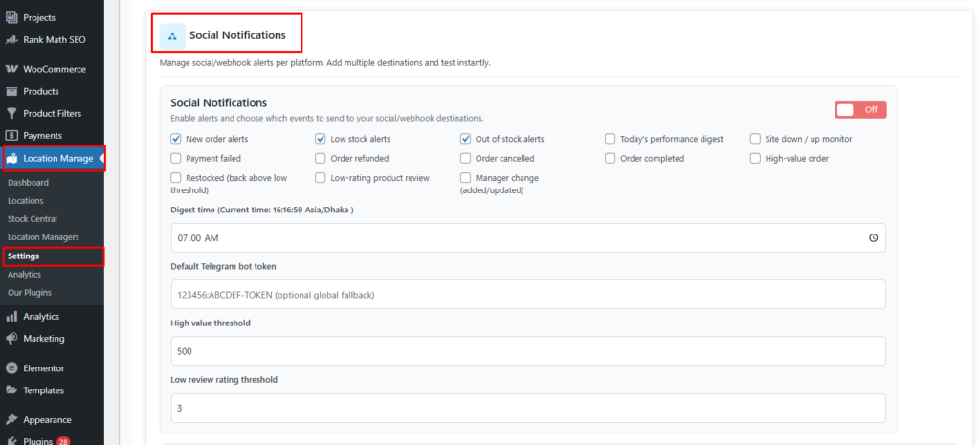Click the WooCommerce sidebar icon
The image size is (980, 445).
point(12,69)
